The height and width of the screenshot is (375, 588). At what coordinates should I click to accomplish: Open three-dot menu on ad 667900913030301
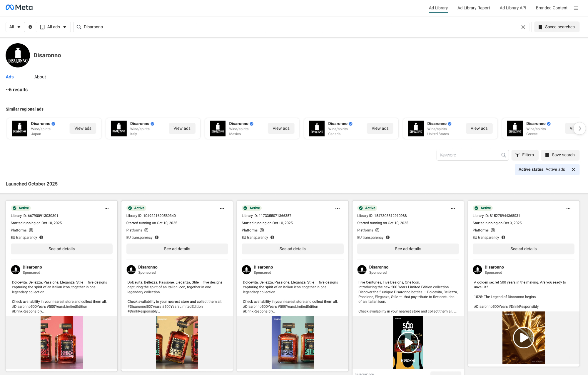(106, 209)
